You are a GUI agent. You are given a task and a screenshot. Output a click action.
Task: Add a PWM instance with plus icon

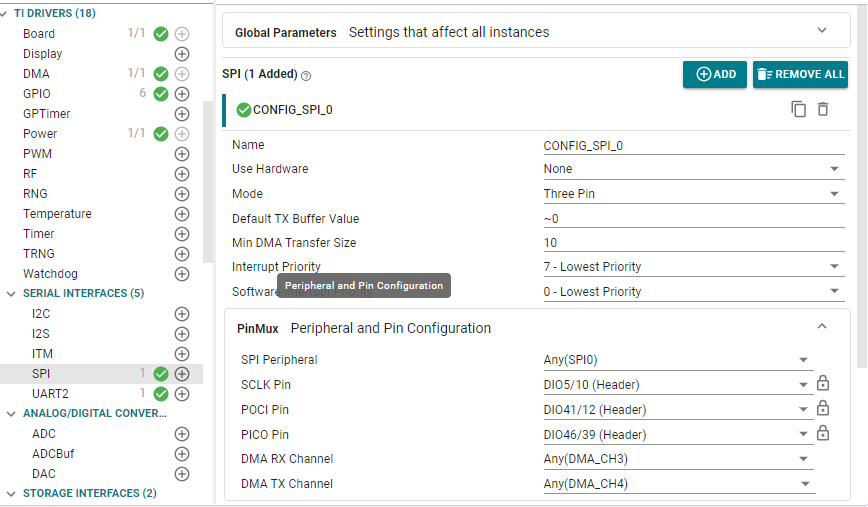click(x=182, y=154)
